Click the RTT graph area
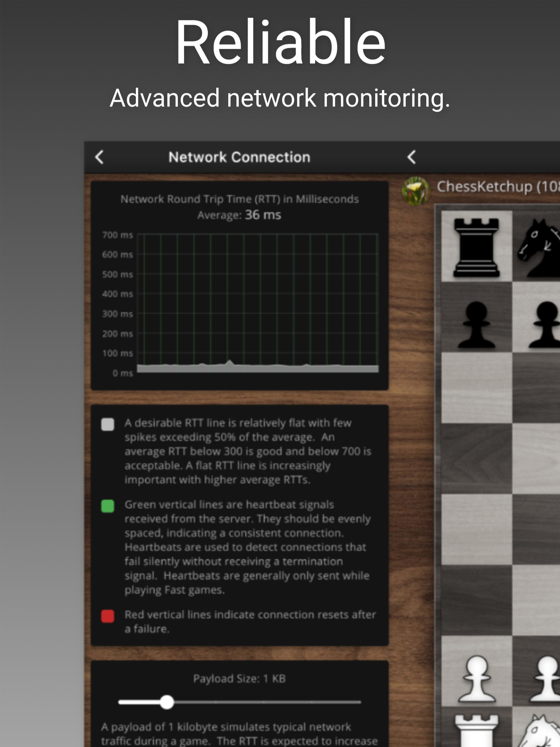This screenshot has height=747, width=560. click(x=258, y=303)
